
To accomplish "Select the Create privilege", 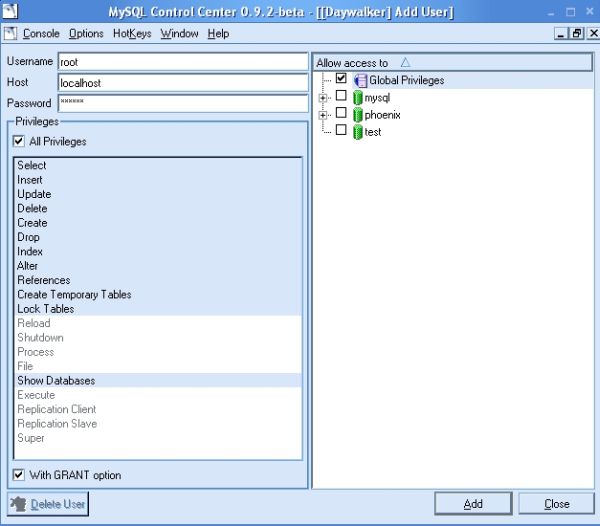I will pos(158,223).
